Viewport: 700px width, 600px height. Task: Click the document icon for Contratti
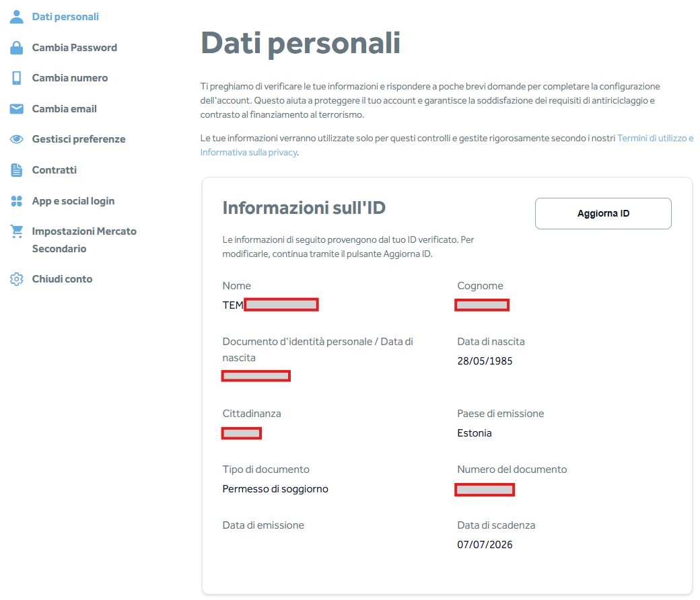tap(17, 170)
